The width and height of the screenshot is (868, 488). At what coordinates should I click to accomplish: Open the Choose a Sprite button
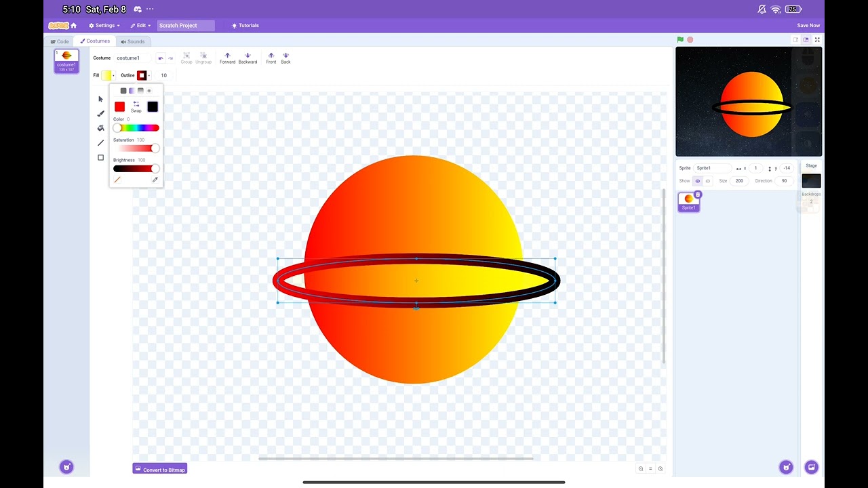pos(786,467)
